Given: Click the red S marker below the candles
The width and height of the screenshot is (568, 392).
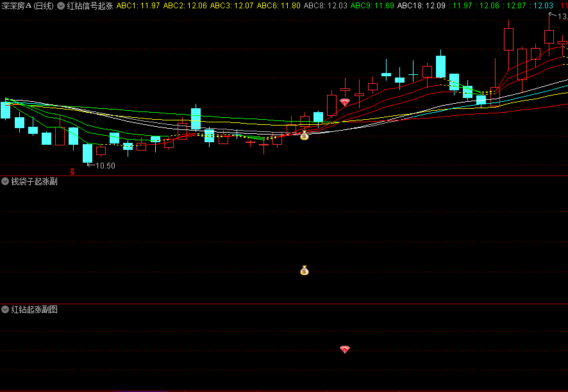Looking at the screenshot, I should (72, 172).
